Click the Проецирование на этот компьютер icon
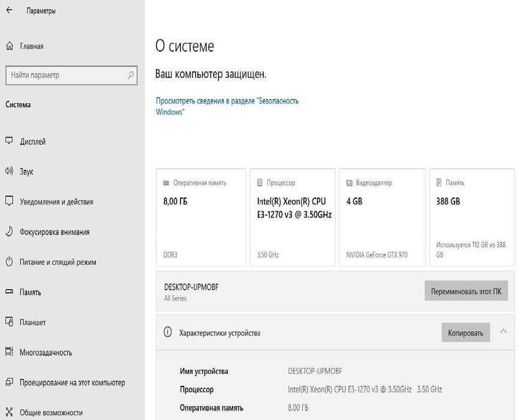The image size is (520, 420). click(x=9, y=382)
